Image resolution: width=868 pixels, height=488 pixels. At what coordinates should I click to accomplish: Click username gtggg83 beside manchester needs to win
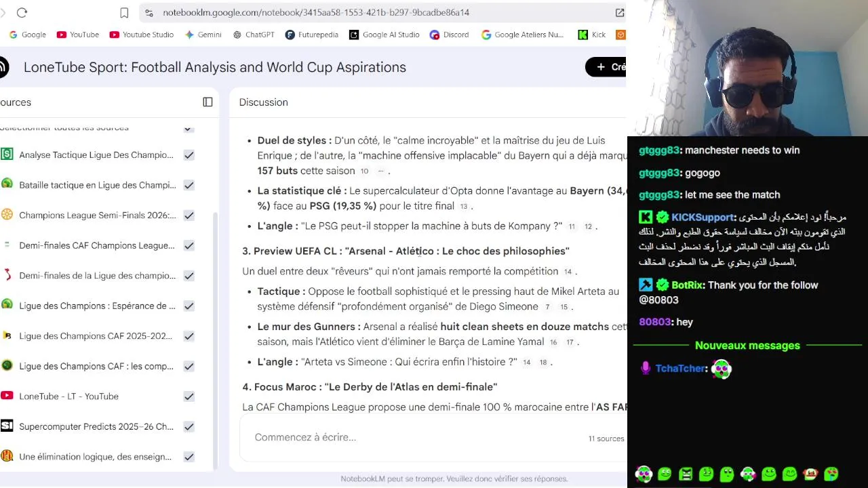click(659, 150)
